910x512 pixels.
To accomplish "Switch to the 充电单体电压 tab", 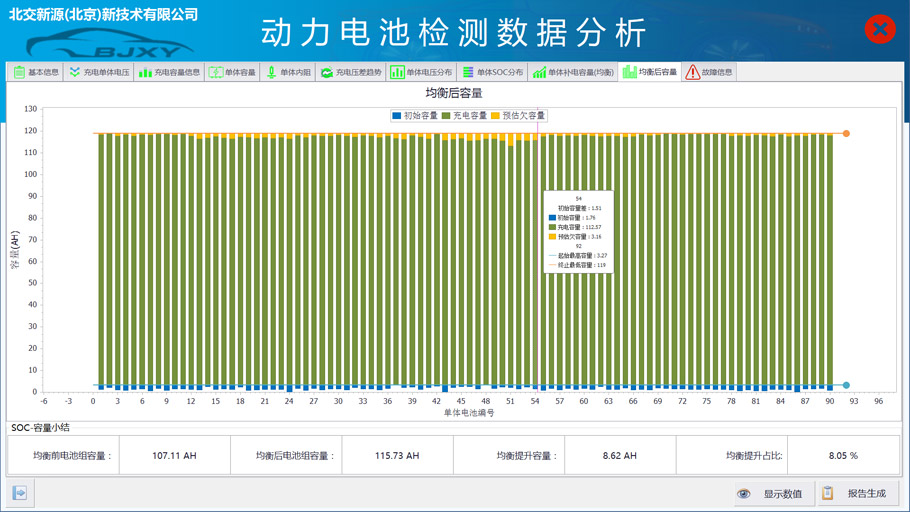I will click(99, 72).
